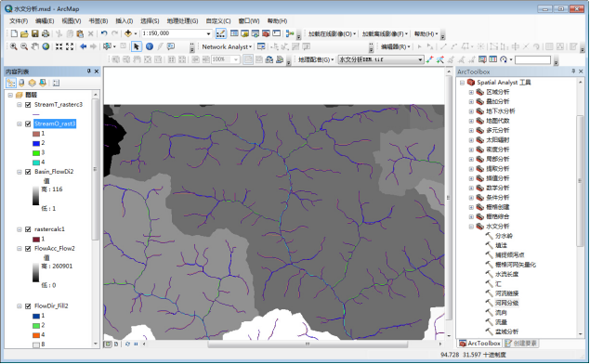Collapse the StreamO_rast3 layer legend
Image resolution: width=590 pixels, height=364 pixels.
(x=19, y=124)
